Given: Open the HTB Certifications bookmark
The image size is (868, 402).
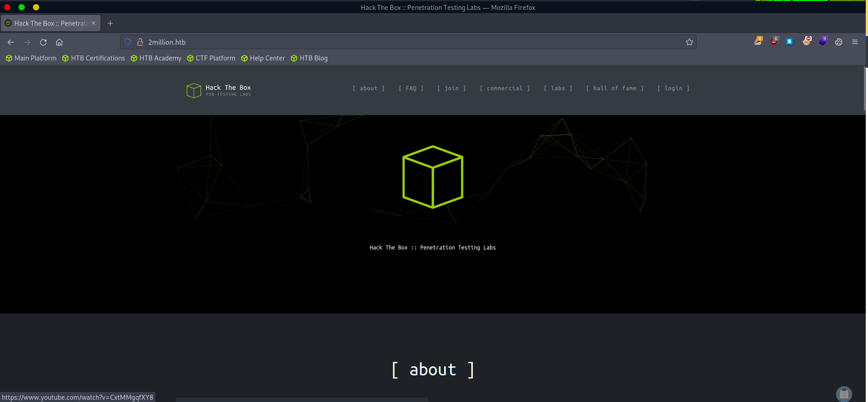Looking at the screenshot, I should pyautogui.click(x=93, y=58).
